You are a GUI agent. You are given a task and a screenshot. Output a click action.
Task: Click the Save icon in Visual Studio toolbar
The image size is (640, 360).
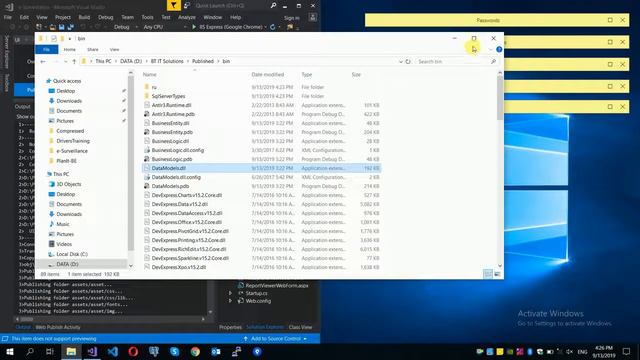tap(62, 27)
